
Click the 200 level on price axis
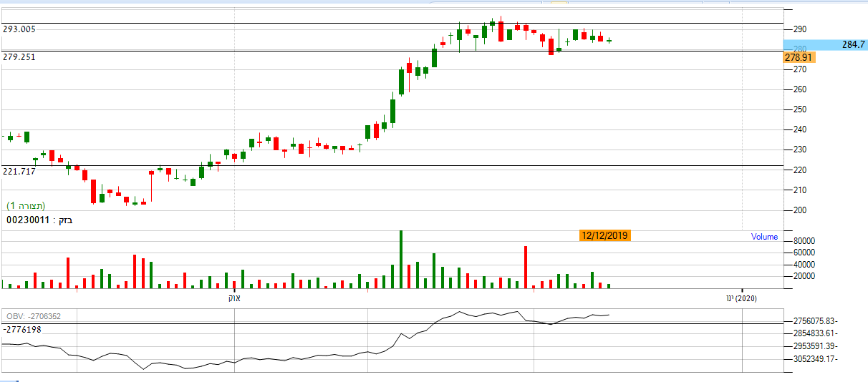click(x=799, y=210)
